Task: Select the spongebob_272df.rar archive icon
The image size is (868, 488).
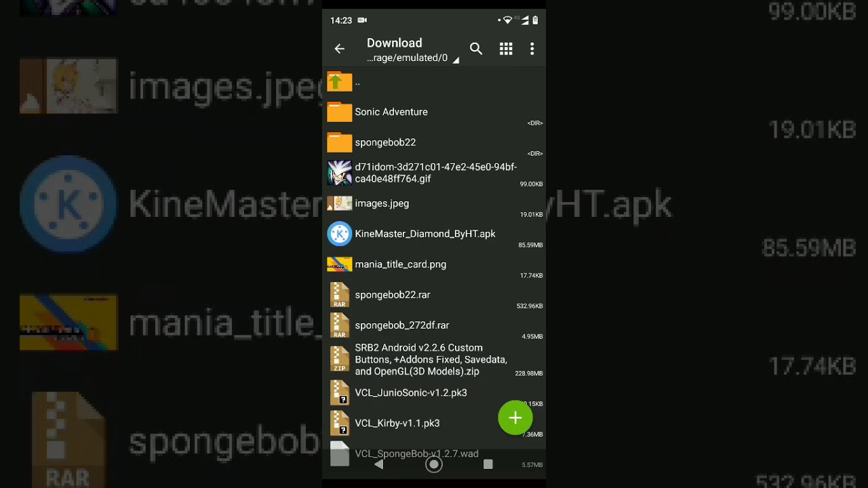Action: click(340, 325)
